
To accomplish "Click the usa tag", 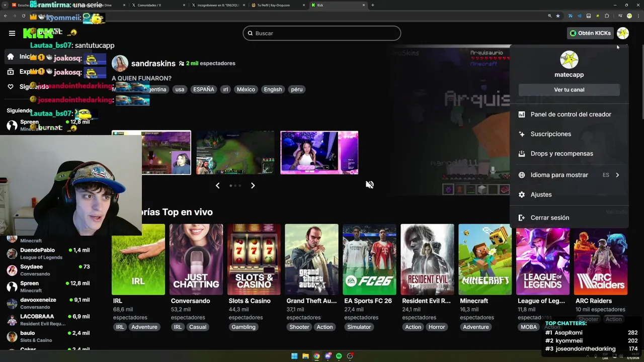I will [180, 89].
